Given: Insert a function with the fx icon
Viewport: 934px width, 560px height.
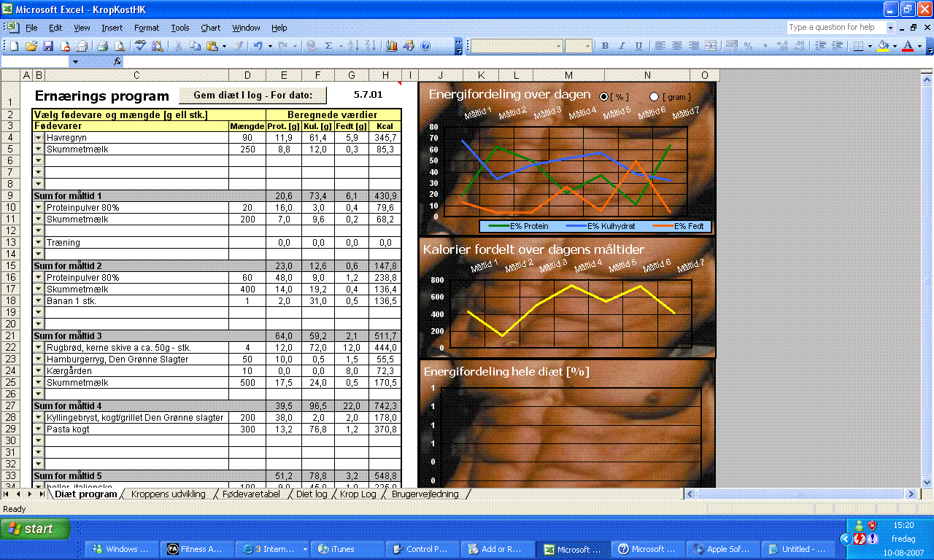Looking at the screenshot, I should coord(117,62).
